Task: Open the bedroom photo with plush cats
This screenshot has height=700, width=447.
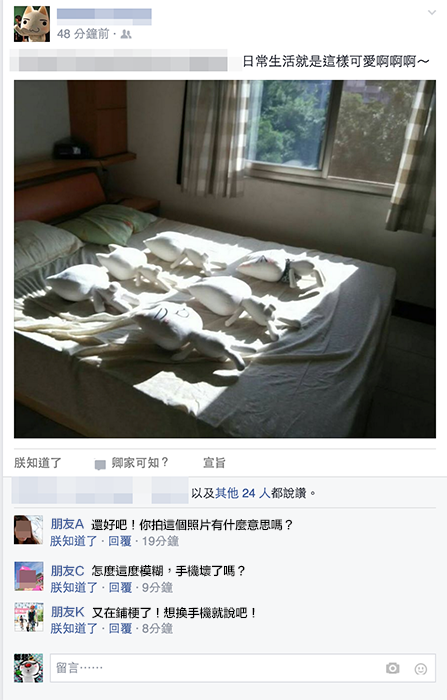Action: (x=225, y=259)
